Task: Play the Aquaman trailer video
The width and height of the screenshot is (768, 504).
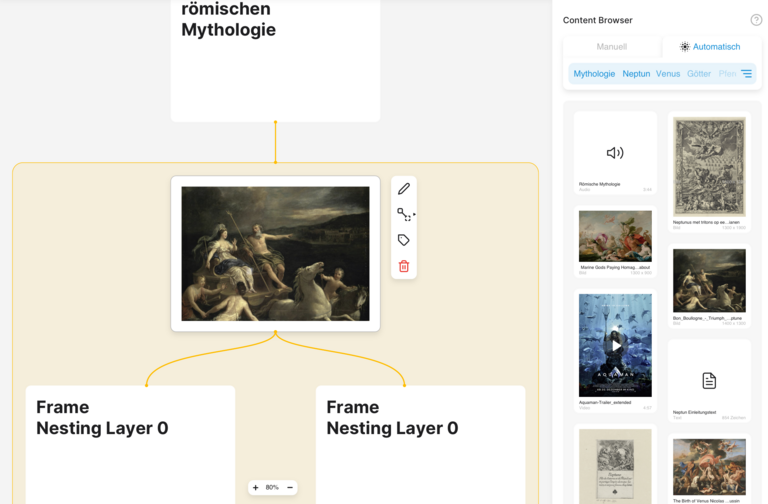Action: click(x=615, y=346)
